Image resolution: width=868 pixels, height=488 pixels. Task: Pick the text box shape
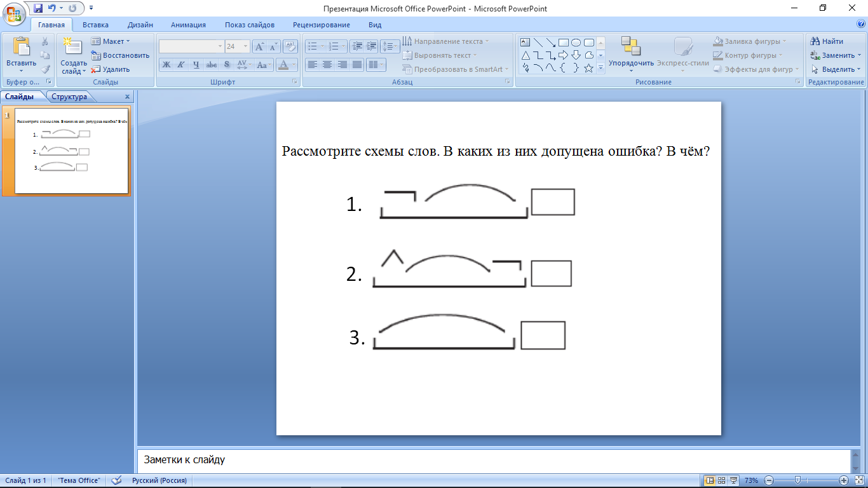click(526, 43)
